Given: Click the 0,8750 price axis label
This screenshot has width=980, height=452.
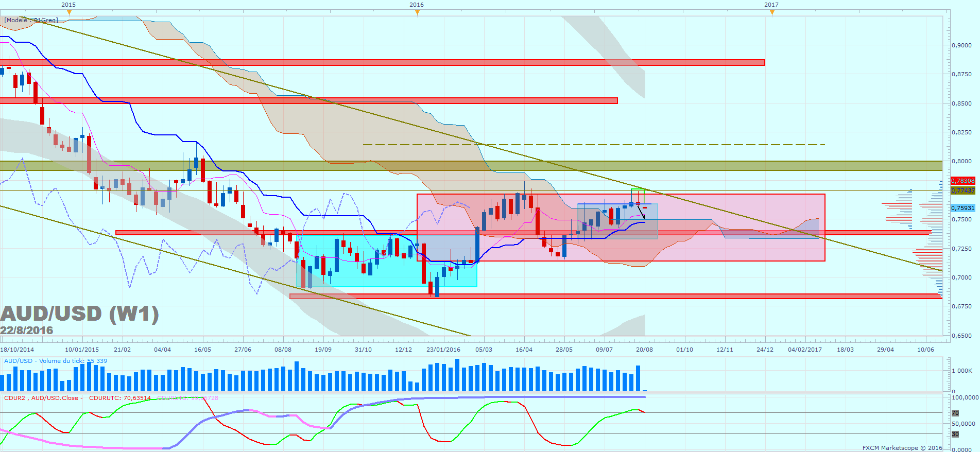Looking at the screenshot, I should [x=962, y=74].
